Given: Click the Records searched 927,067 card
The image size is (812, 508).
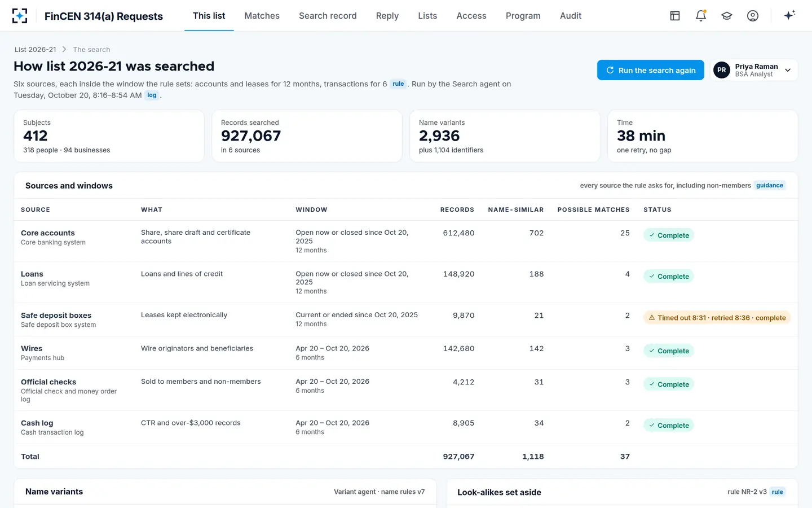Looking at the screenshot, I should click(307, 136).
